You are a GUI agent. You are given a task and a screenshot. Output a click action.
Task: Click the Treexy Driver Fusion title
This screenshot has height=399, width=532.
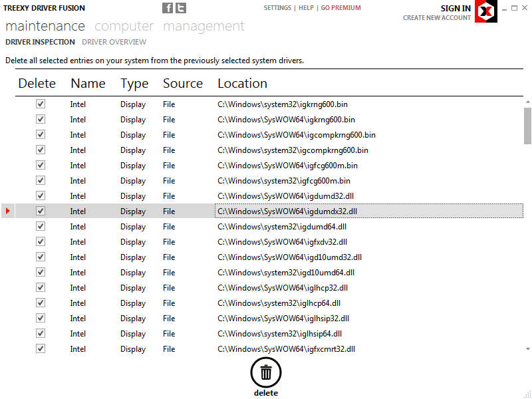[44, 8]
